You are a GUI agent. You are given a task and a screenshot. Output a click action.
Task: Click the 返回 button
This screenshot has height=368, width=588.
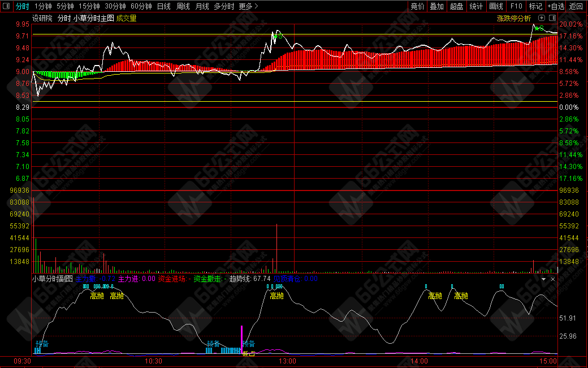tap(576, 6)
